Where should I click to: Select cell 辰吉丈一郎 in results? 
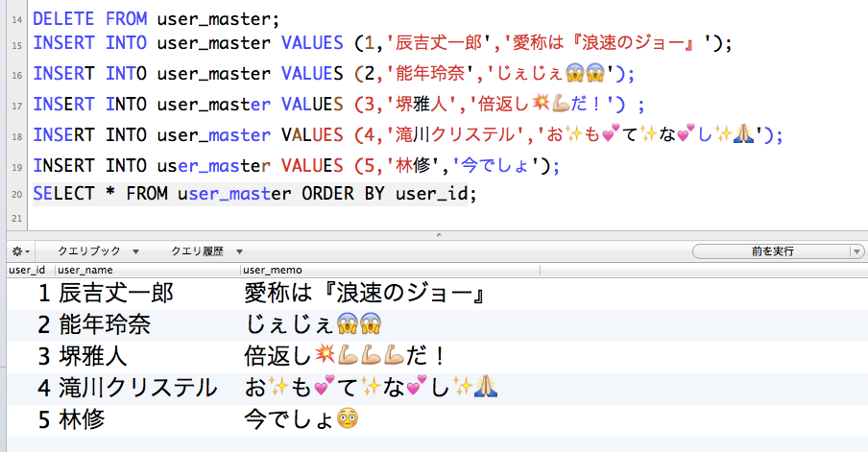click(116, 294)
